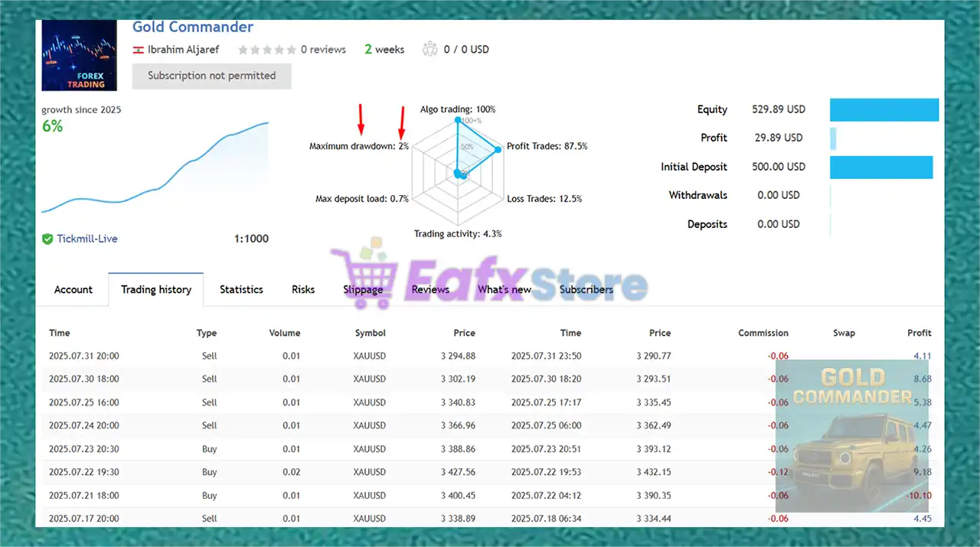
Task: Click open time 2025.07.31 20:00
Action: (84, 356)
